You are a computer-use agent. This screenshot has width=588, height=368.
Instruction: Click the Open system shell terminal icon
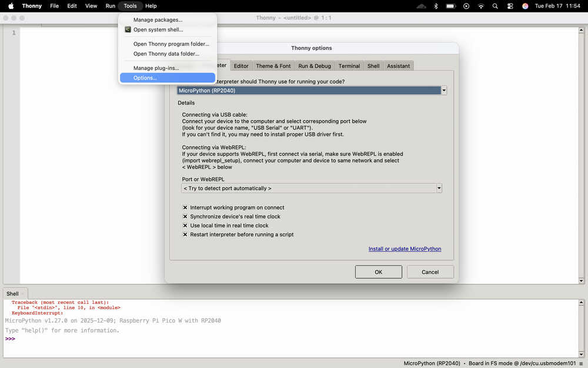point(128,29)
